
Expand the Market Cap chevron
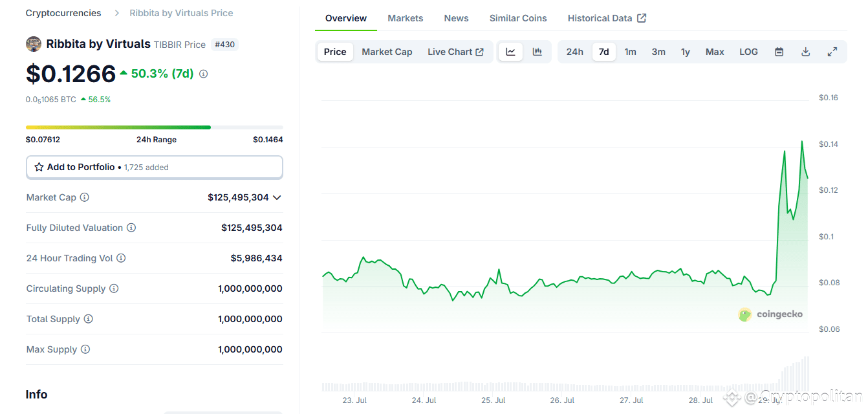coord(277,197)
